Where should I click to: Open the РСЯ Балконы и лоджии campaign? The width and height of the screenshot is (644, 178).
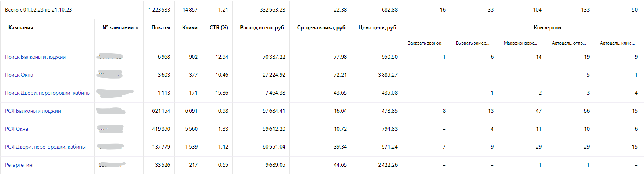[33, 111]
